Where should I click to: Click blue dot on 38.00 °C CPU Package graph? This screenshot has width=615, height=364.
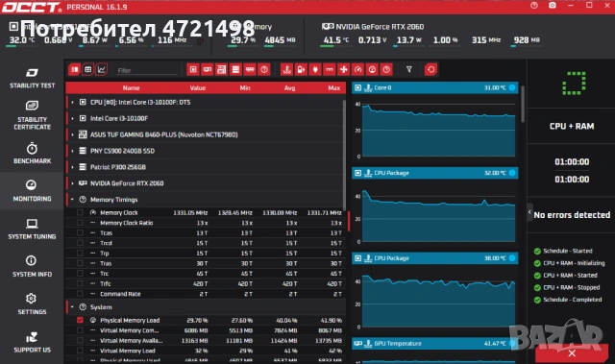[x=512, y=258]
